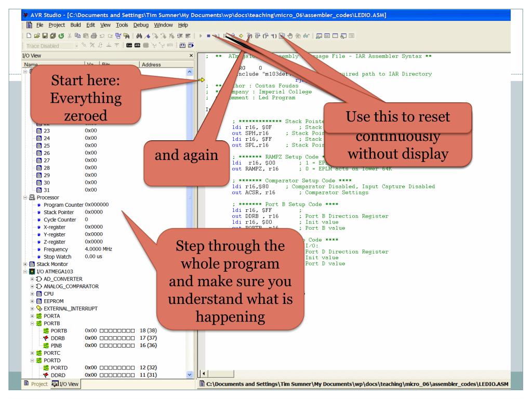Image resolution: width=532 pixels, height=399 pixels.
Task: Collapse the PORTD group node
Action: coord(32,361)
